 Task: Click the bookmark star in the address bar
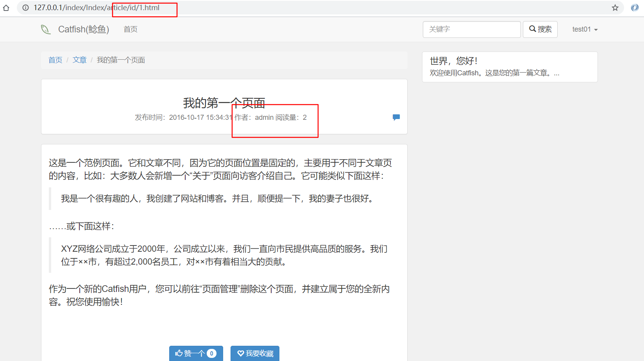(615, 7)
